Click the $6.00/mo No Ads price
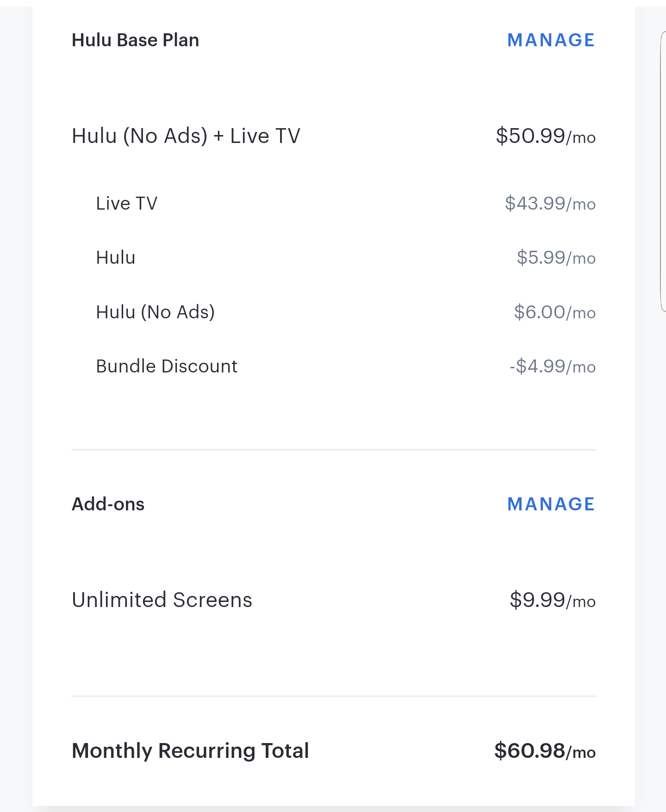 click(554, 312)
